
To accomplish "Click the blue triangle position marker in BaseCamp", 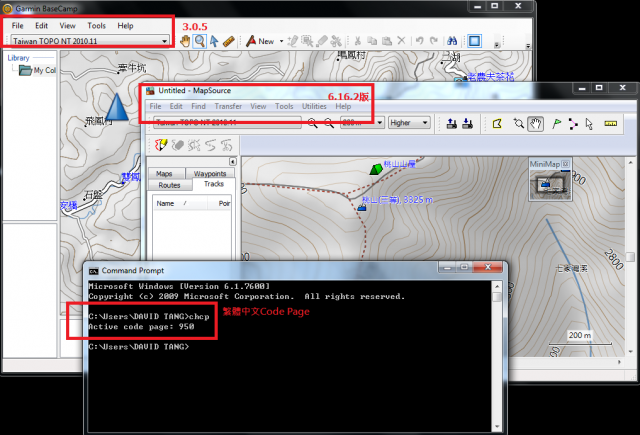I will pos(117,107).
